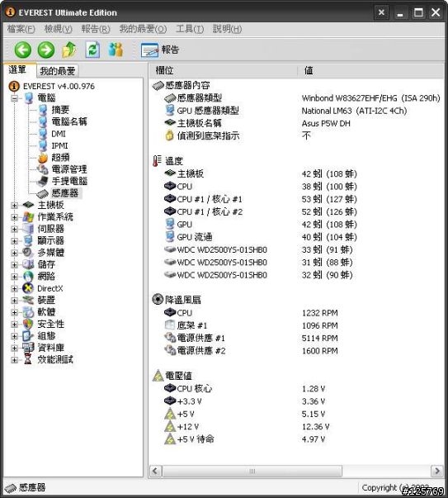
Task: Expand the 顯示器 display node
Action: click(x=14, y=241)
